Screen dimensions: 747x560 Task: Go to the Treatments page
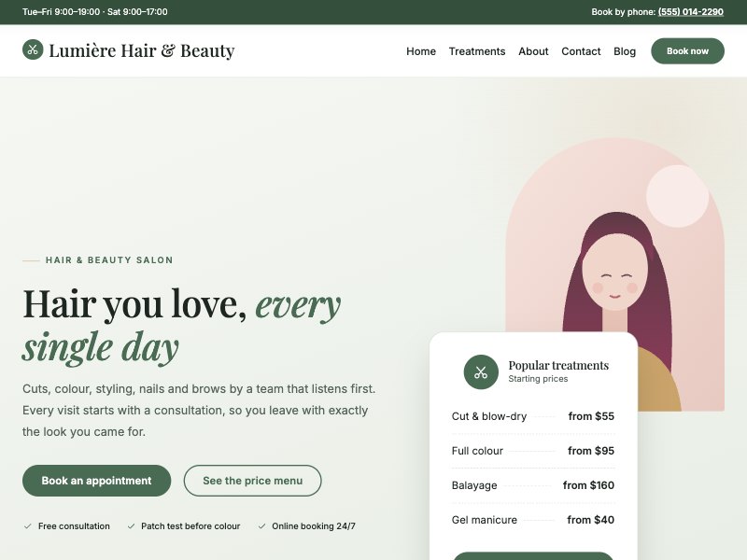[477, 51]
